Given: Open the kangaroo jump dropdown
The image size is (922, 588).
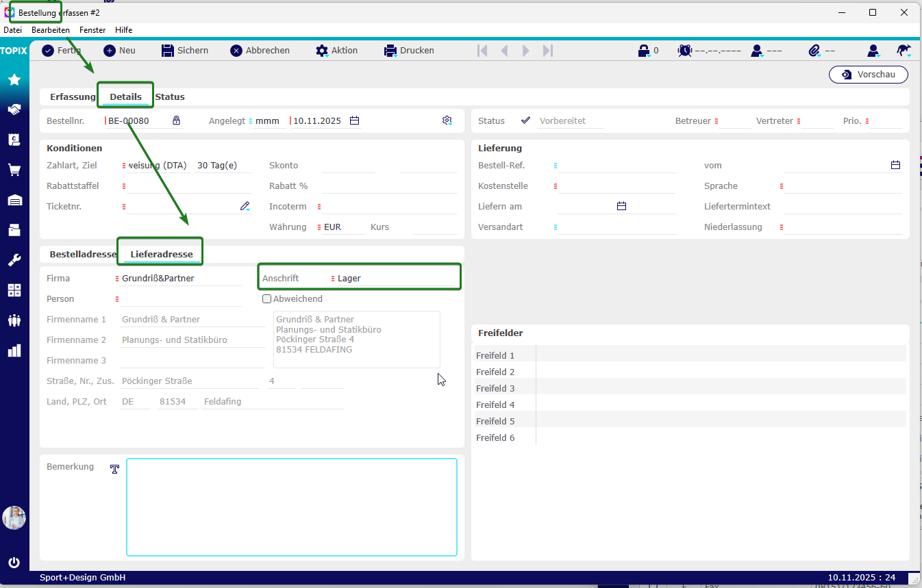Looking at the screenshot, I should pos(904,51).
